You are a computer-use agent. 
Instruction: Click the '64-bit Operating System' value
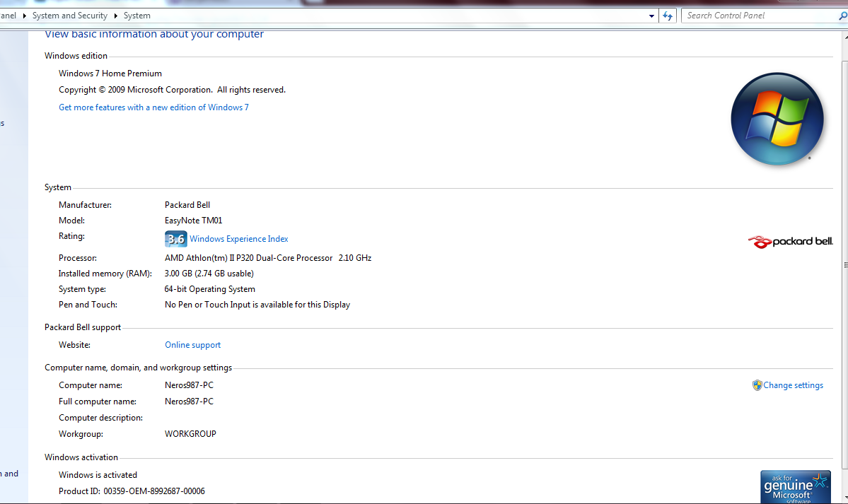pyautogui.click(x=210, y=289)
